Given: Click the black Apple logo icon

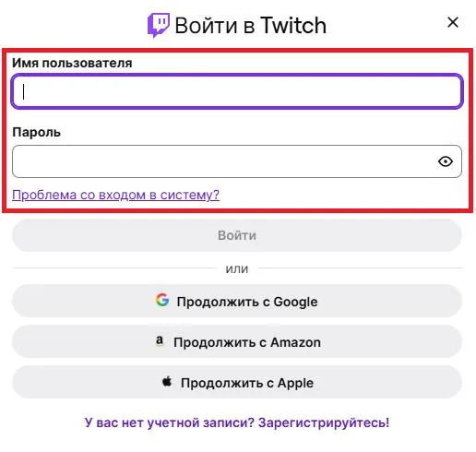Looking at the screenshot, I should [167, 381].
